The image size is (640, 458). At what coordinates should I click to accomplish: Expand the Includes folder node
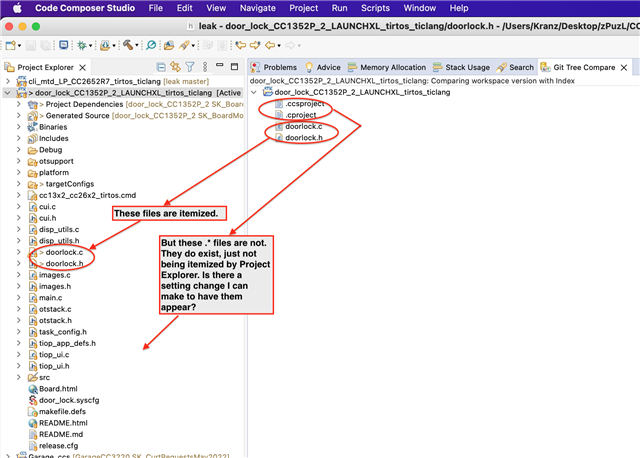click(18, 138)
